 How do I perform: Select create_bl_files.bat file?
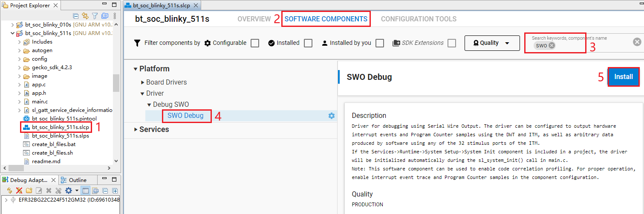point(54,144)
